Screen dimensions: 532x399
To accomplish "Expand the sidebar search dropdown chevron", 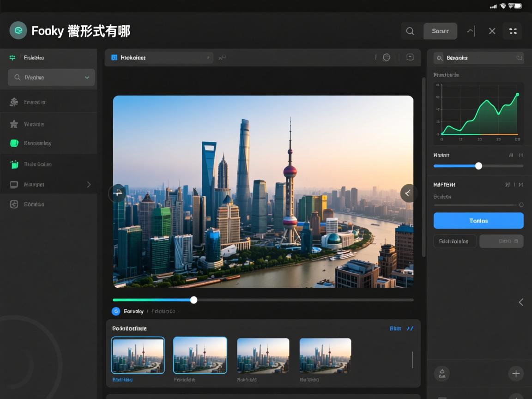I will click(x=86, y=77).
